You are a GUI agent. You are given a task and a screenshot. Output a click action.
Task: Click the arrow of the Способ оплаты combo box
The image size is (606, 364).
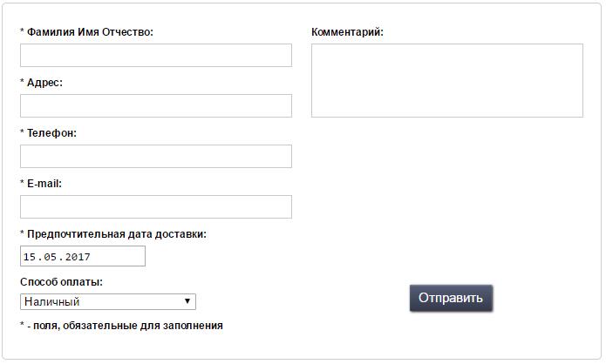click(x=187, y=301)
